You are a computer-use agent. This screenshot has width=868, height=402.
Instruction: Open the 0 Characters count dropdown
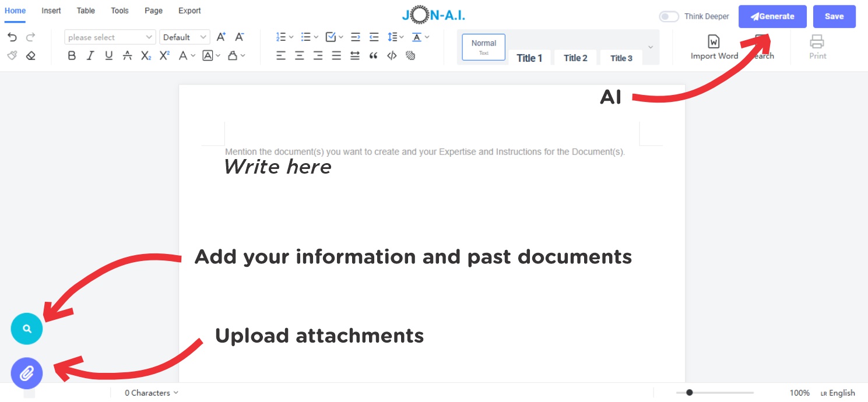click(150, 393)
